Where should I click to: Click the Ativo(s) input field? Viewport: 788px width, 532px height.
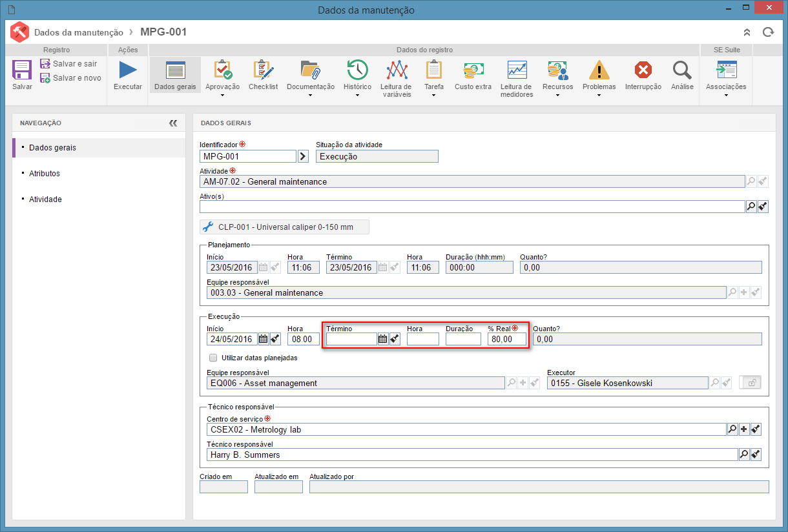coord(472,207)
